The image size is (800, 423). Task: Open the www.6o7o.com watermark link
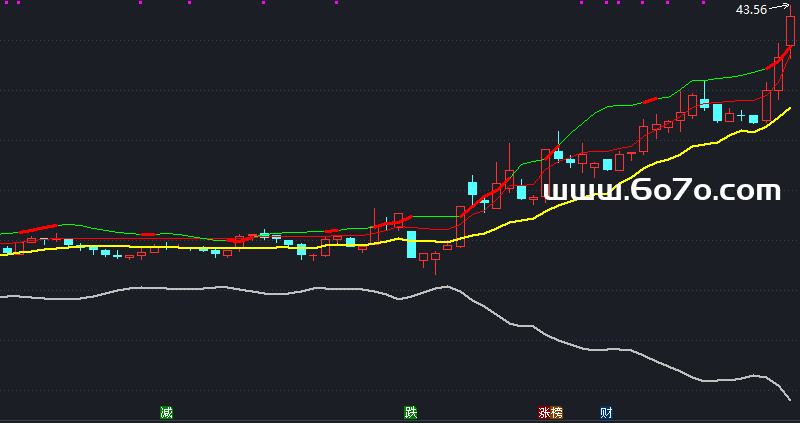(x=660, y=190)
